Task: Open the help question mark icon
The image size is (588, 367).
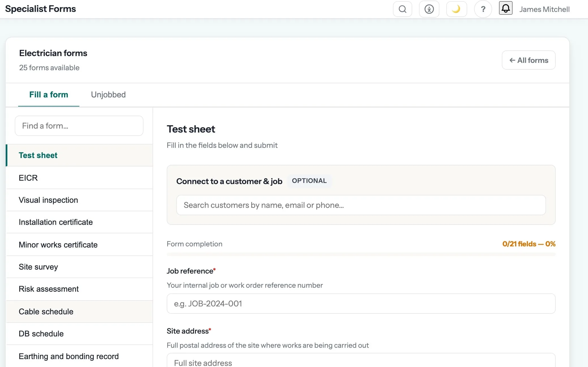Action: tap(483, 9)
